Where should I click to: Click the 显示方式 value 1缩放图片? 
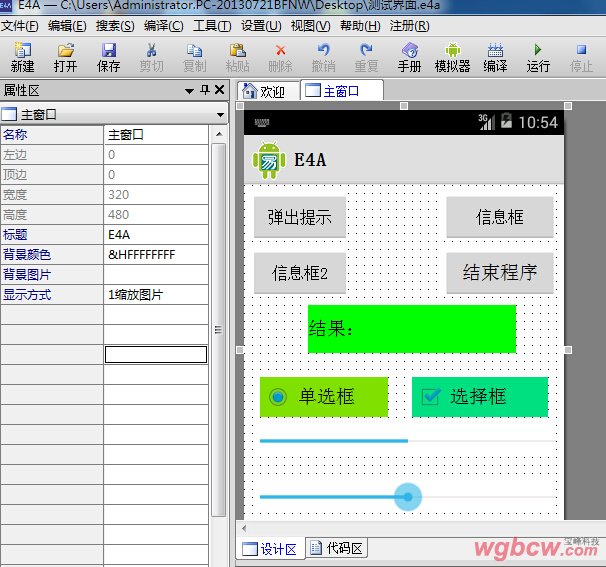click(x=156, y=295)
